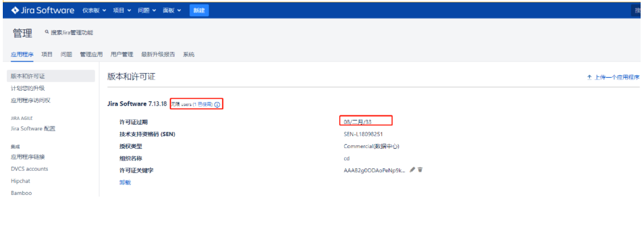Open Bamboo sidebar link
Image resolution: width=644 pixels, height=236 pixels.
pos(21,193)
